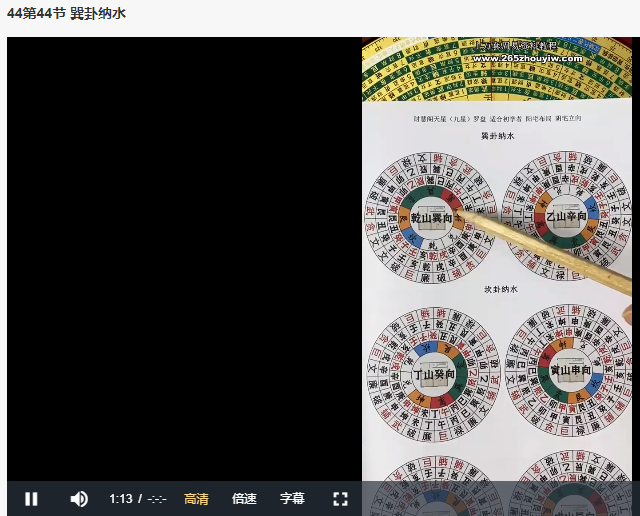
Task: Click the 乙山辛向 compass diagram center
Action: pyautogui.click(x=566, y=217)
